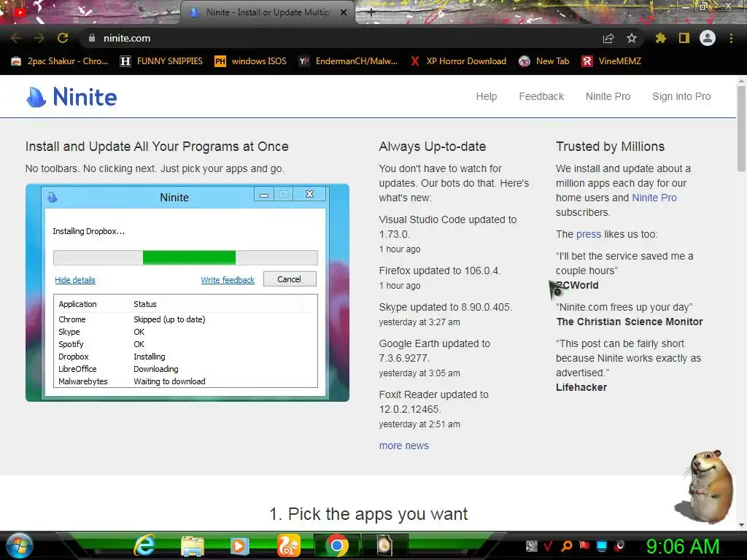Close the Ninite tab
The height and width of the screenshot is (560, 747).
tap(343, 13)
